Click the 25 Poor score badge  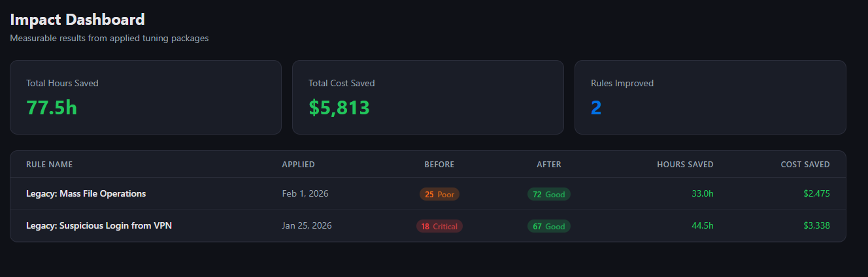(x=439, y=194)
